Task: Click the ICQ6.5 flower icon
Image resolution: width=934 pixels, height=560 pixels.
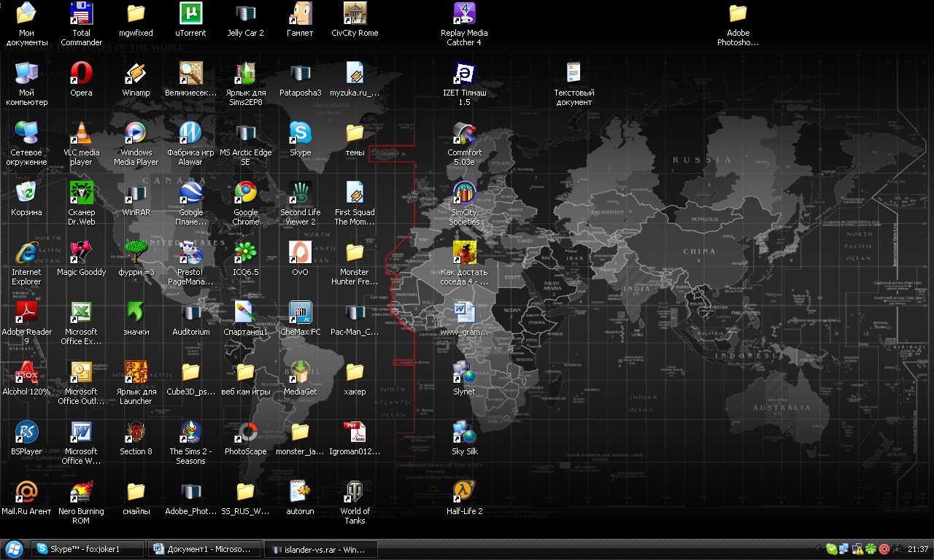Action: tap(245, 253)
